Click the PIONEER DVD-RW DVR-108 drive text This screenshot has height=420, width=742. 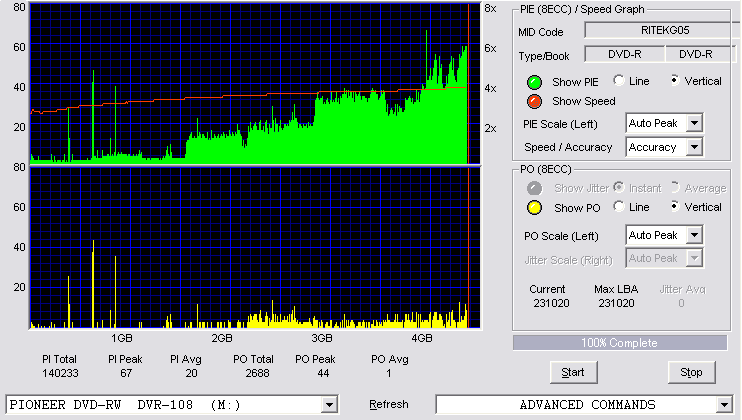pyautogui.click(x=125, y=405)
